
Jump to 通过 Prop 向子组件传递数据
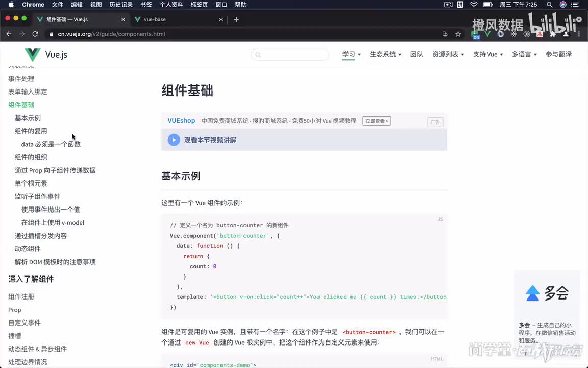55,171
